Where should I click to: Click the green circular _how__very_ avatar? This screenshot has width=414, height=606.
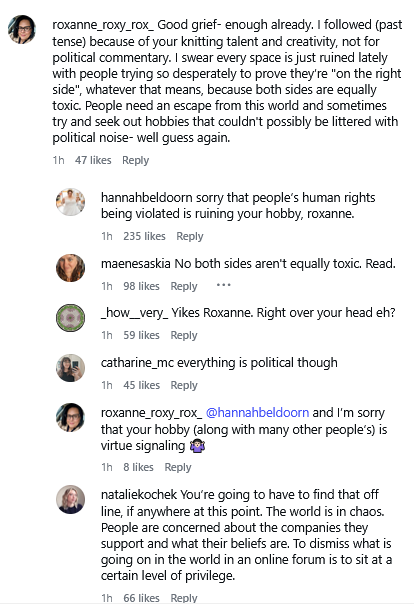tap(70, 318)
